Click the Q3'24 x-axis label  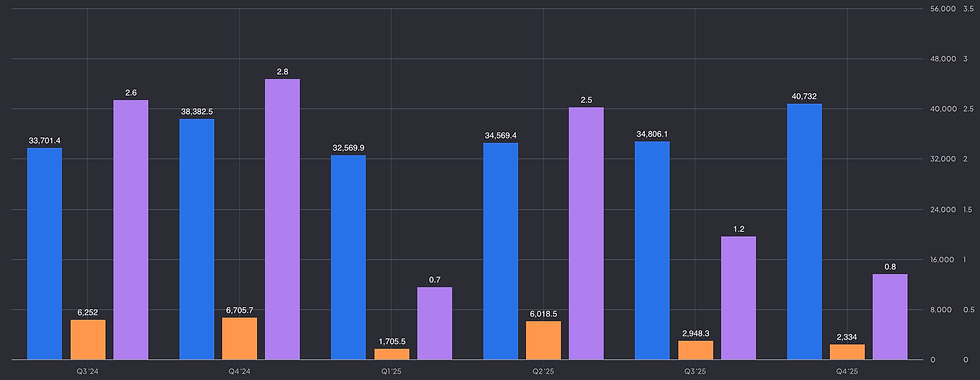tap(88, 371)
